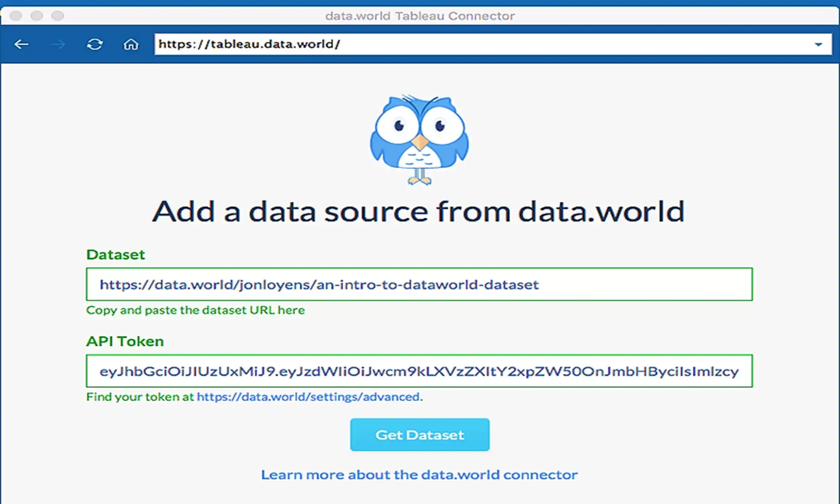Click the 'Copy and paste the dataset URL here' hint
This screenshot has width=840, height=504.
coord(196,310)
